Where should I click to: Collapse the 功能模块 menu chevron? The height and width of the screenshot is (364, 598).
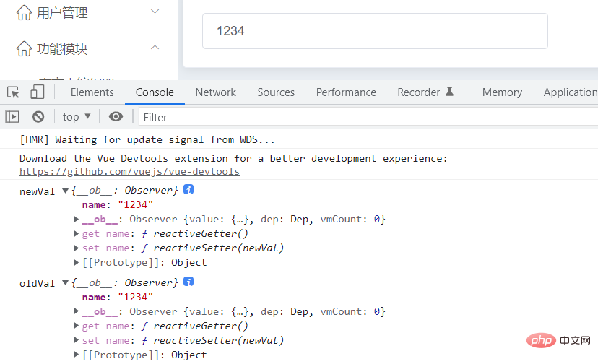coord(155,48)
